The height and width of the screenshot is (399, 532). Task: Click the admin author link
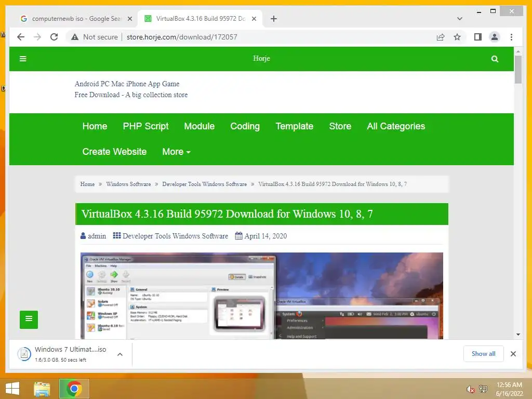[97, 236]
